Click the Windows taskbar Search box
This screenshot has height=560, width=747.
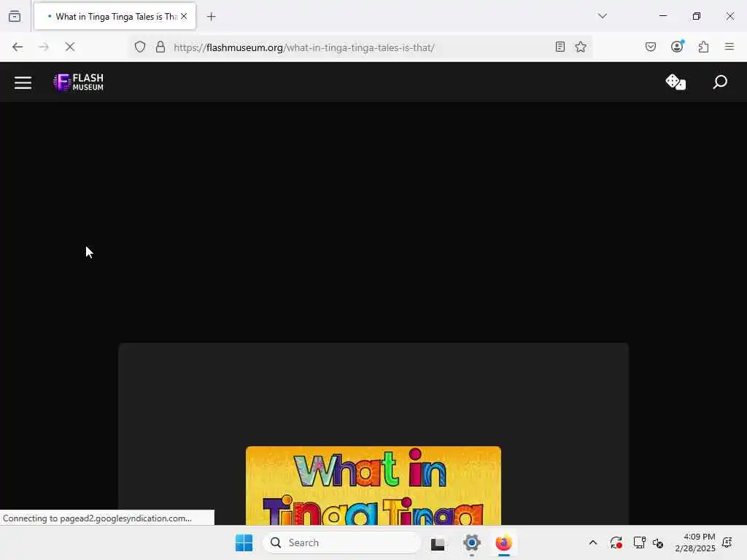coord(342,542)
